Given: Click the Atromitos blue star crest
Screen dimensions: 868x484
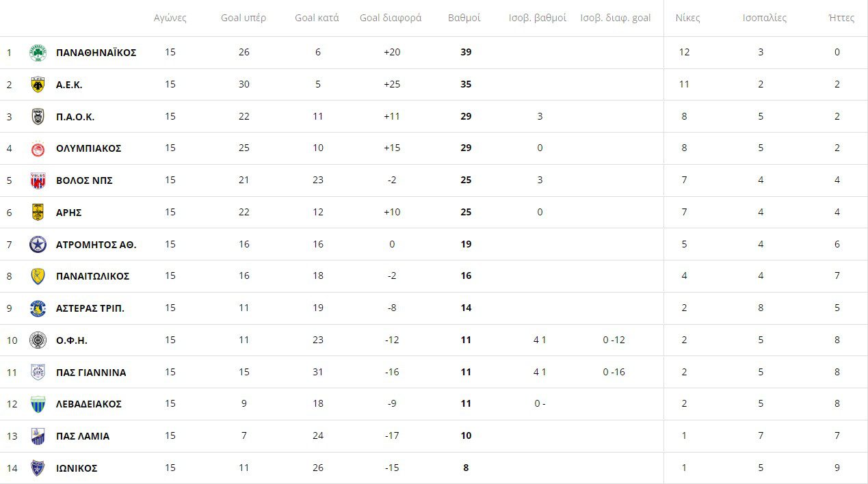Looking at the screenshot, I should click(x=38, y=244).
